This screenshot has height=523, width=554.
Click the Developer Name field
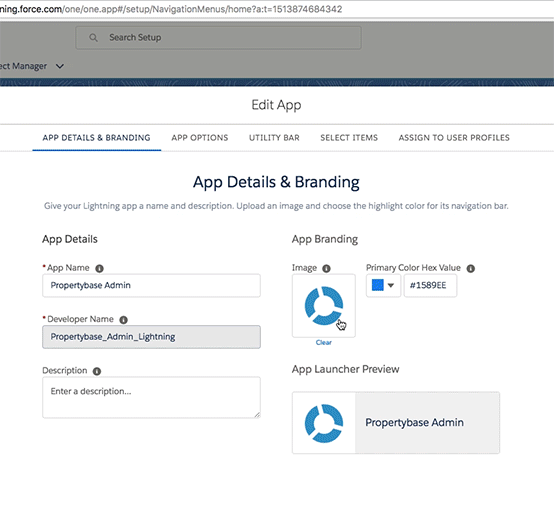click(151, 337)
